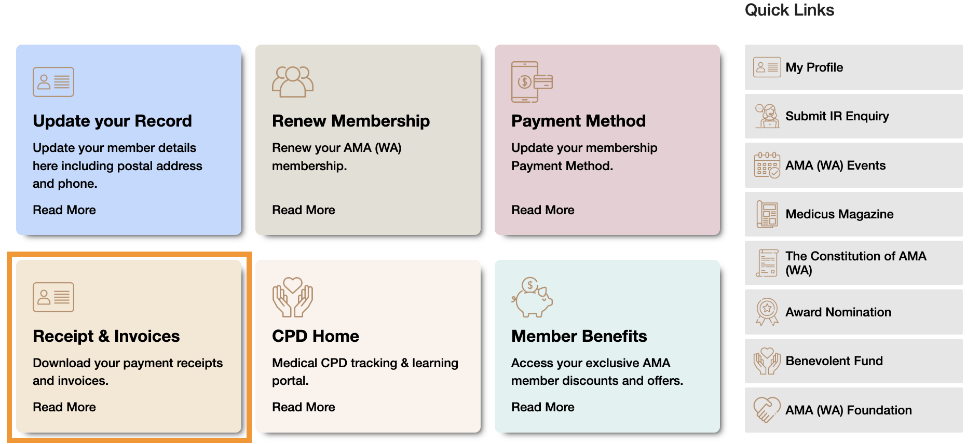Image resolution: width=980 pixels, height=444 pixels.
Task: Select the Member Benefits card heading
Action: (579, 336)
